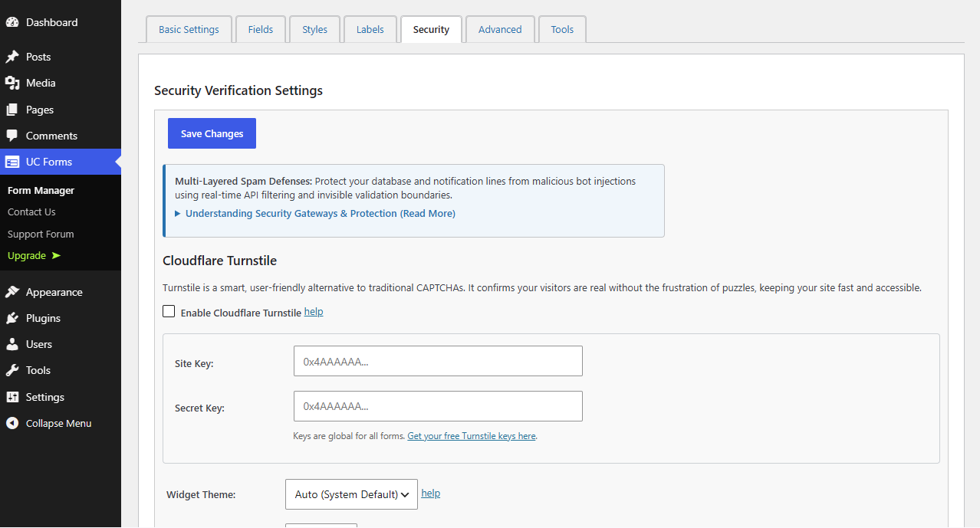980x528 pixels.
Task: Click the Widget Theme label
Action: (201, 494)
